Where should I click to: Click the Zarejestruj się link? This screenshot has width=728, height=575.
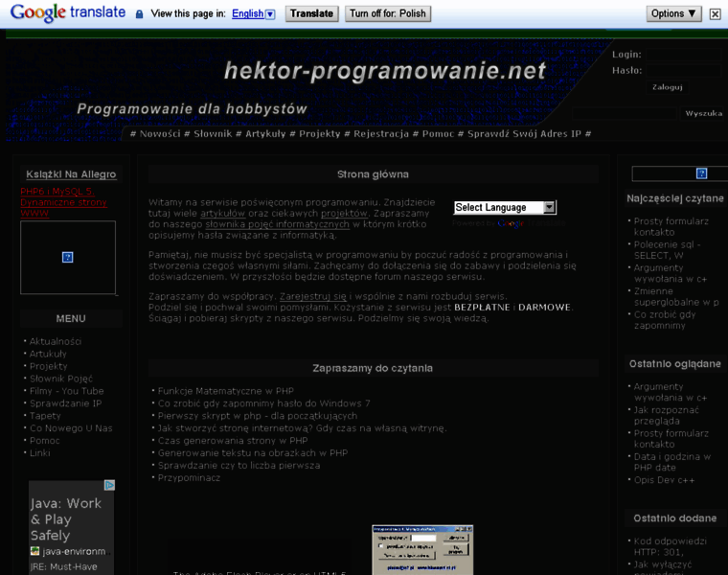[x=313, y=296]
